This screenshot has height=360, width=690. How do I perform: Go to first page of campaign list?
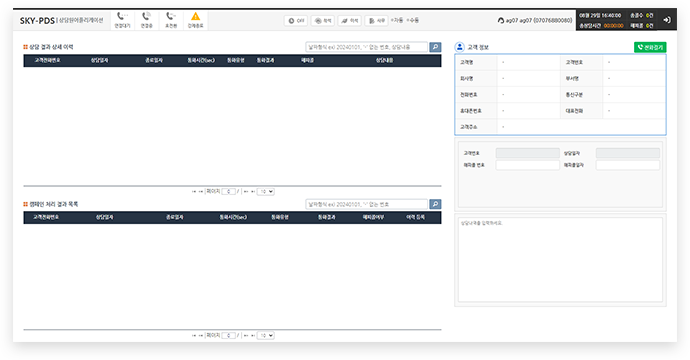coord(194,335)
